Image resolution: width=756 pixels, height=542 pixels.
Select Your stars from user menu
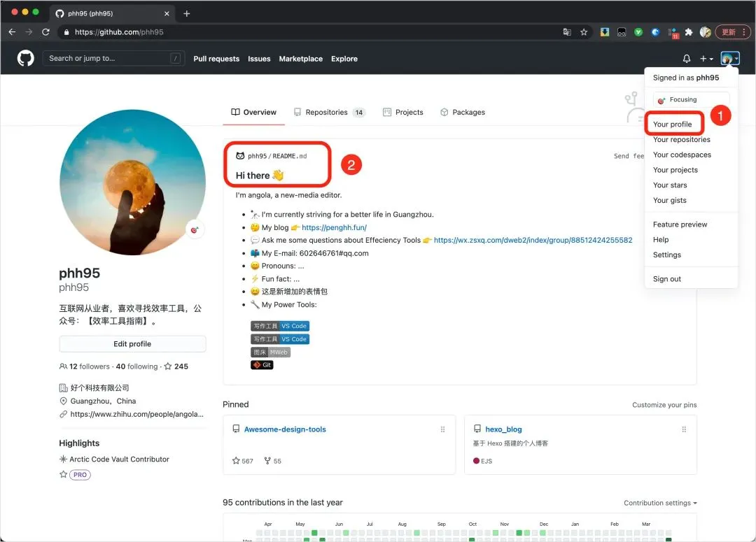(x=670, y=185)
